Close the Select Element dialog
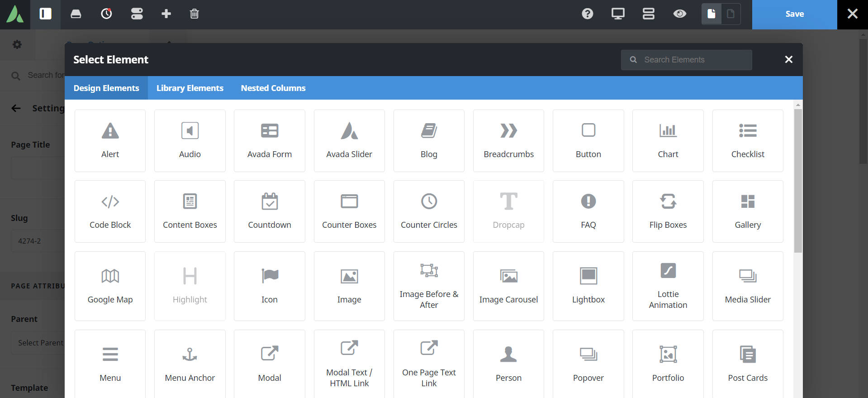Image resolution: width=868 pixels, height=398 pixels. 789,60
